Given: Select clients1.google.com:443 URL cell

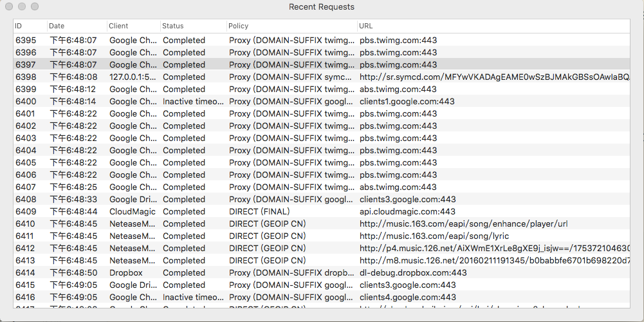Looking at the screenshot, I should [407, 102].
